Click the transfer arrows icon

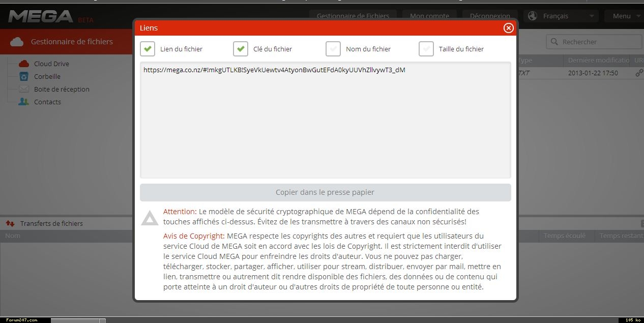coord(10,223)
